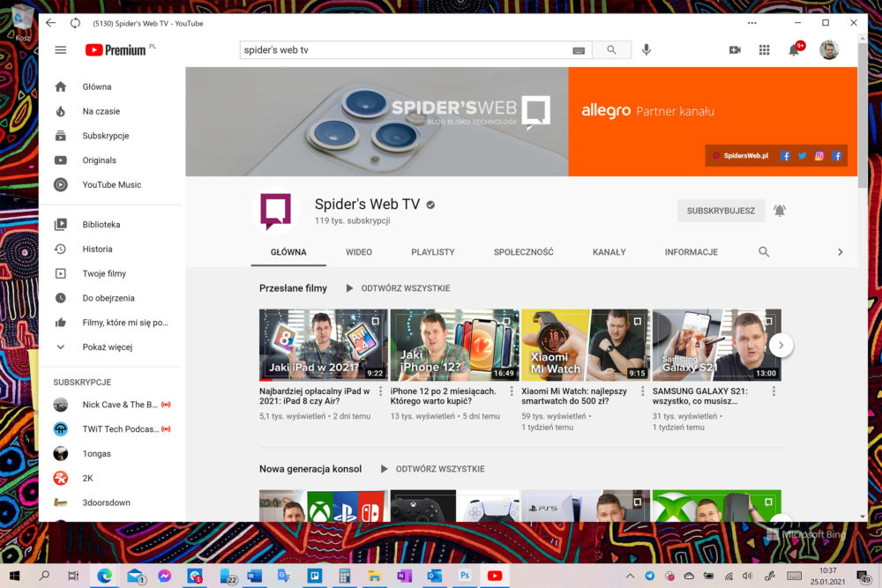Switch to the WIDEO tab
This screenshot has width=882, height=588.
click(x=359, y=252)
